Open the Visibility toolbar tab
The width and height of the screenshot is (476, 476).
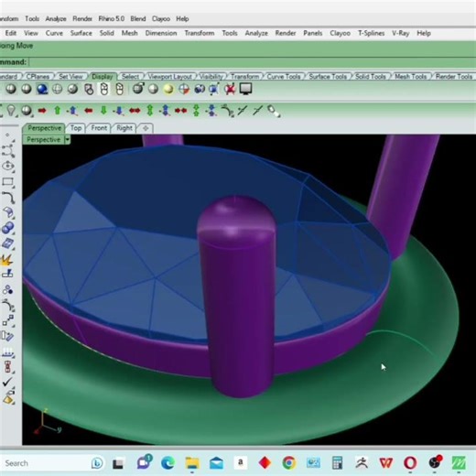[211, 76]
